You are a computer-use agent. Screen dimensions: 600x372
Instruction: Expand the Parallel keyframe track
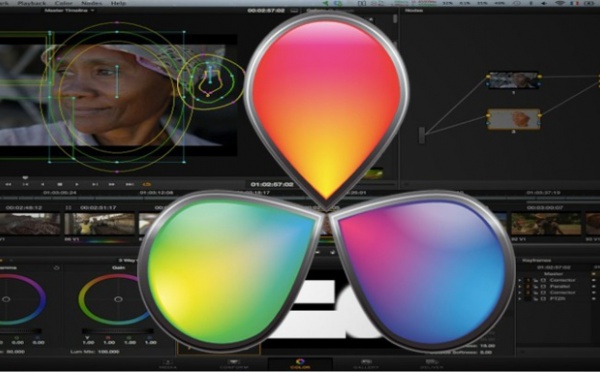point(520,286)
